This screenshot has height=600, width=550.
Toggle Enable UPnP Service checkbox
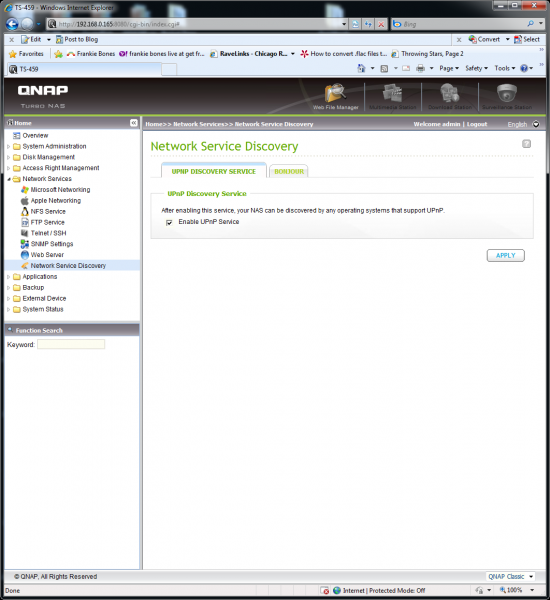pyautogui.click(x=169, y=222)
